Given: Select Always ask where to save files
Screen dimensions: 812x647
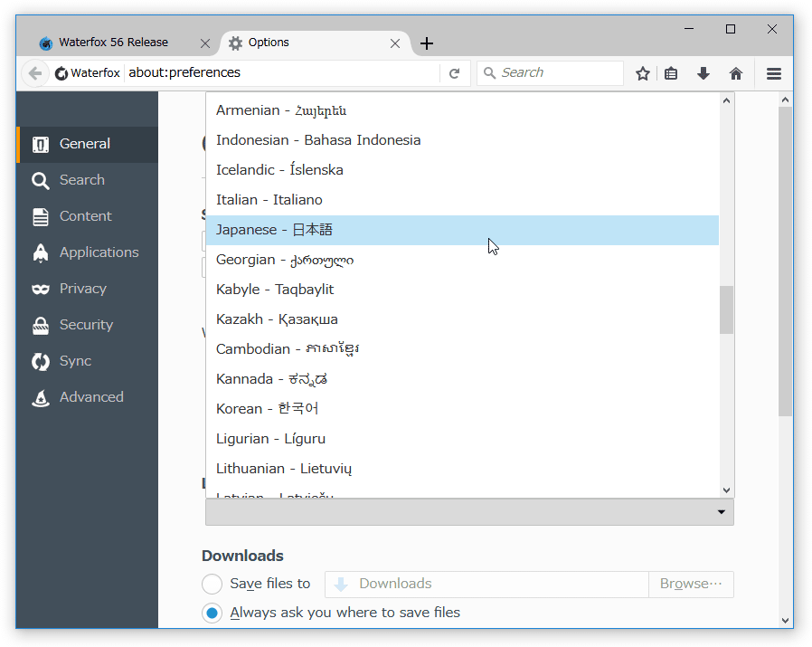Looking at the screenshot, I should pos(212,614).
